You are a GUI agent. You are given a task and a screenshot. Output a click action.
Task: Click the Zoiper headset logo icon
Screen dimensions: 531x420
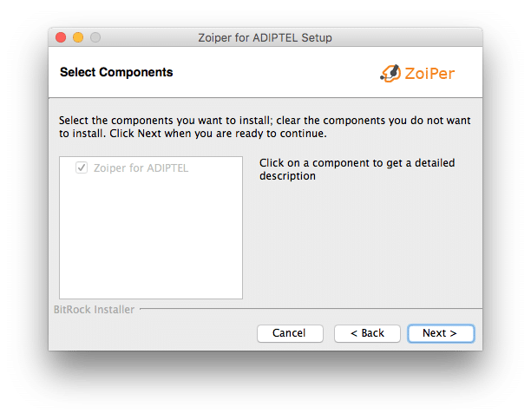click(x=390, y=73)
